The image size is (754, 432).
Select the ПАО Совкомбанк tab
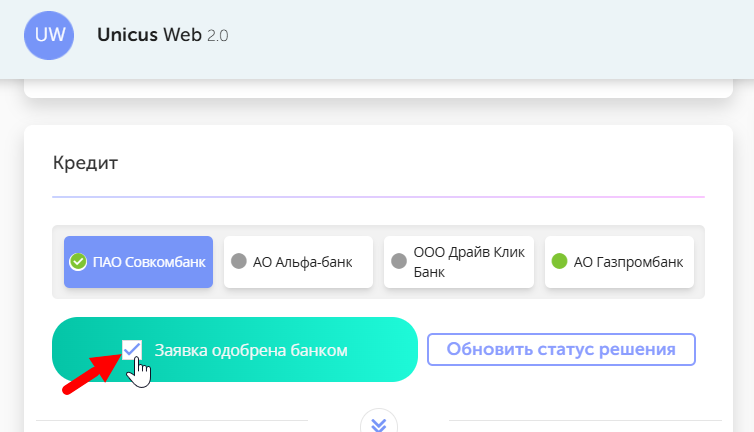138,262
